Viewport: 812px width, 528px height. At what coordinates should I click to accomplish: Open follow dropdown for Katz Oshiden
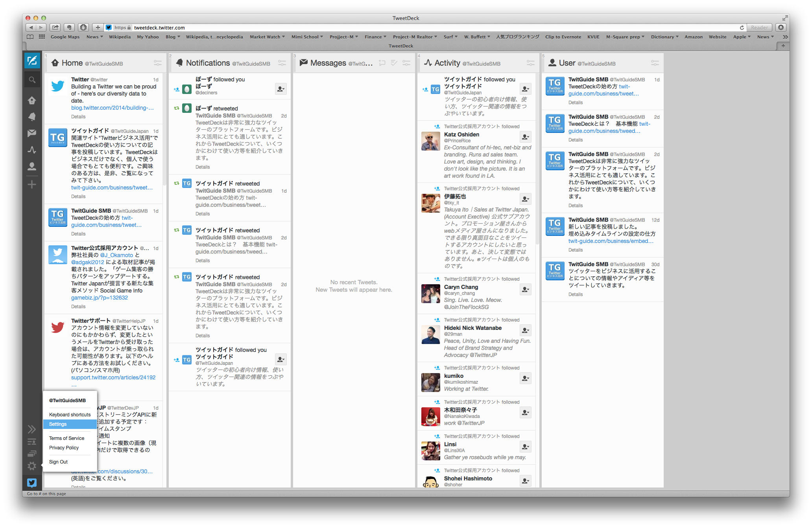[x=525, y=137]
